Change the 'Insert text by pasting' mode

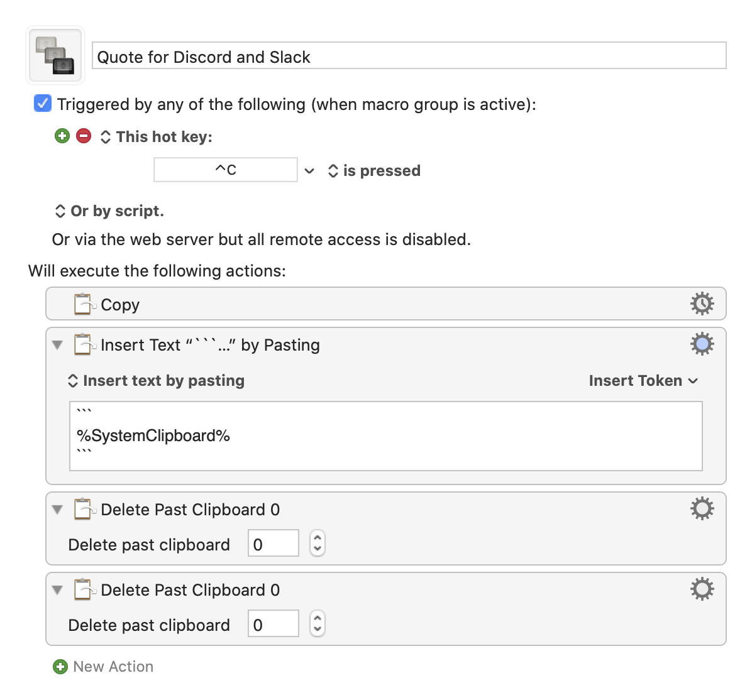pyautogui.click(x=157, y=381)
